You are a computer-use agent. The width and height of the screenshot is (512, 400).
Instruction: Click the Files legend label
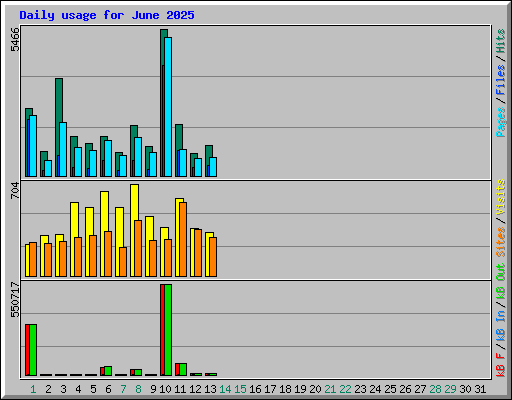(501, 80)
